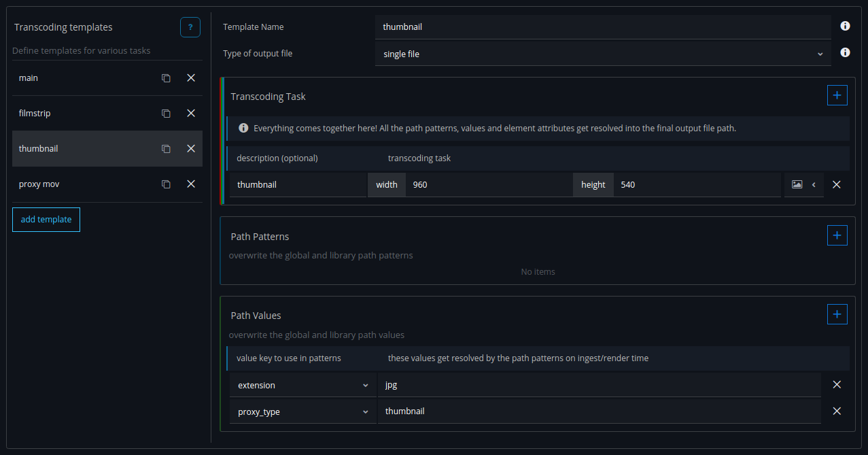Viewport: 868px width, 455px height.
Task: Add a new Path Pattern item
Action: 837,236
